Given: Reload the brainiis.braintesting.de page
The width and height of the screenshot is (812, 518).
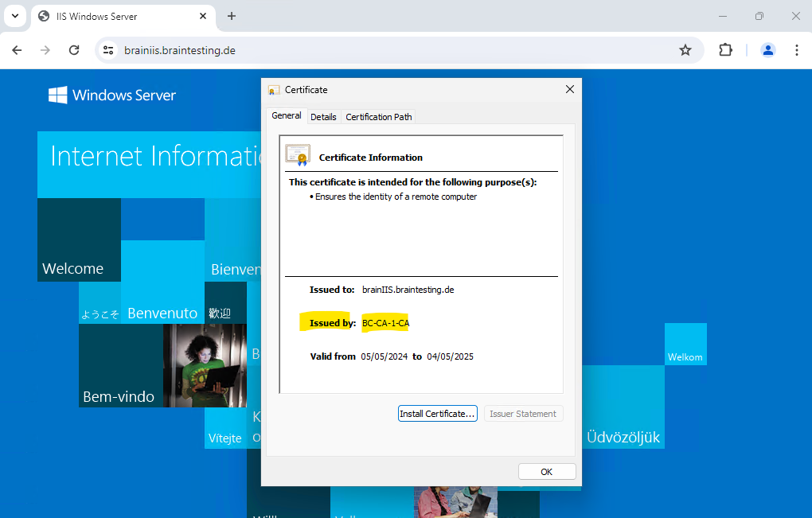Looking at the screenshot, I should (x=74, y=50).
